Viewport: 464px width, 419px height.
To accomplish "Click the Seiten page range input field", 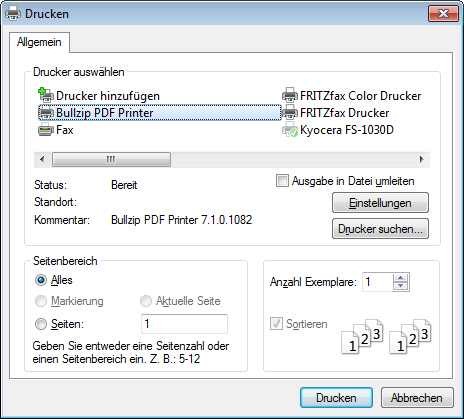I will click(184, 324).
